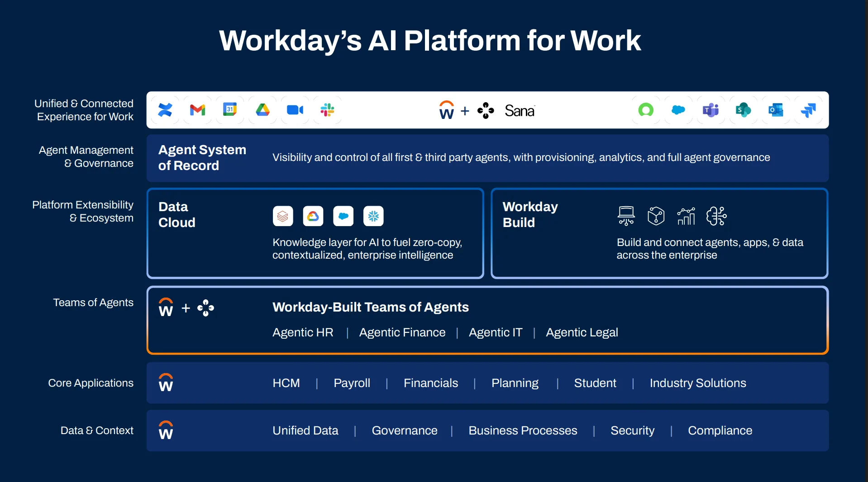Click the Confluence icon in the top bar
The height and width of the screenshot is (482, 868).
165,110
